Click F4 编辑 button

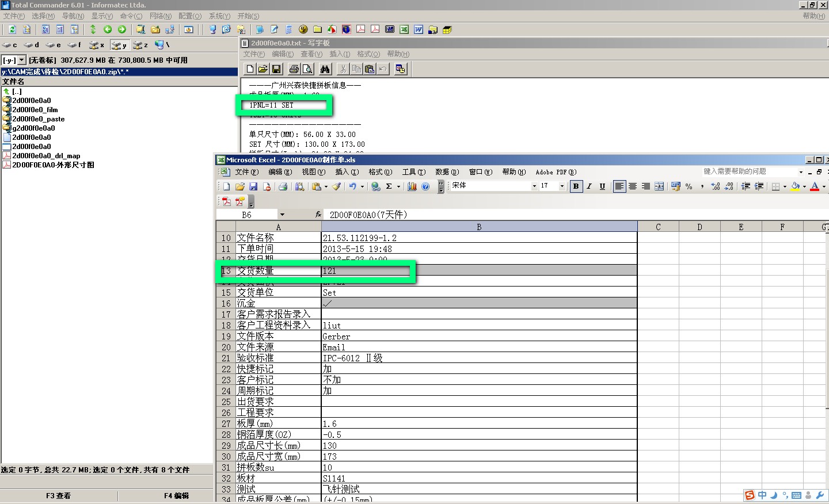(x=177, y=495)
